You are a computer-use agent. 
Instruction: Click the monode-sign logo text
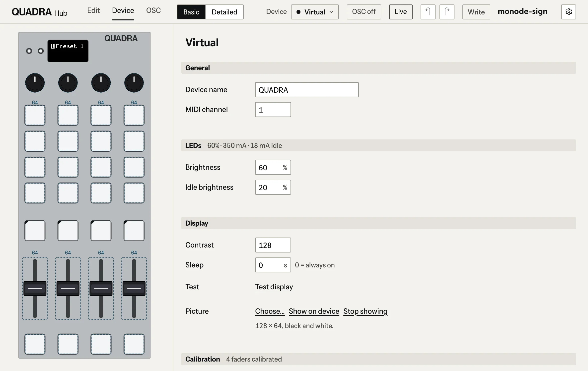tap(522, 11)
